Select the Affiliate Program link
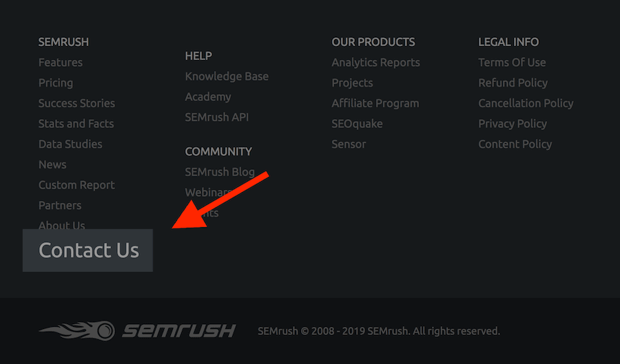Viewport: 620px width, 364px height. coord(375,103)
